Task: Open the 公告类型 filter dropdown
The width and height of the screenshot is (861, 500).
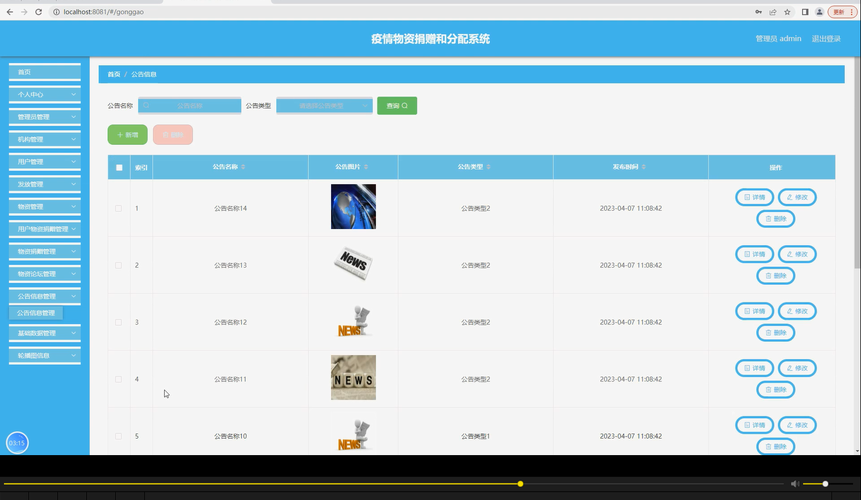Action: coord(325,105)
